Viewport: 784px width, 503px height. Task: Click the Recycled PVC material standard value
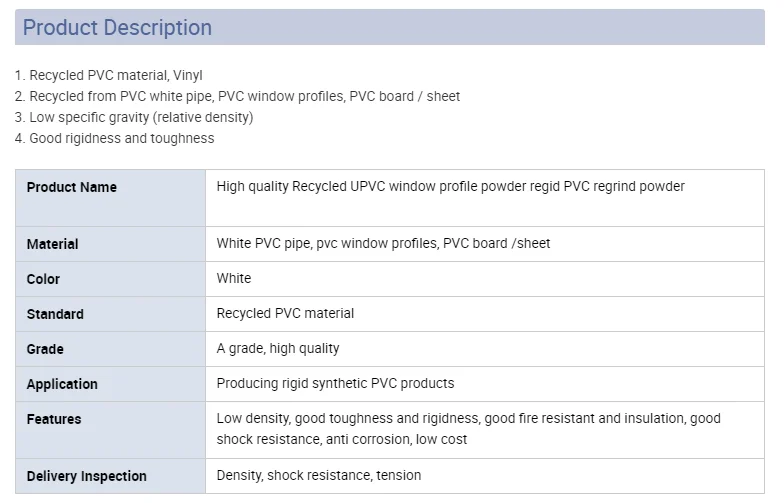[285, 313]
